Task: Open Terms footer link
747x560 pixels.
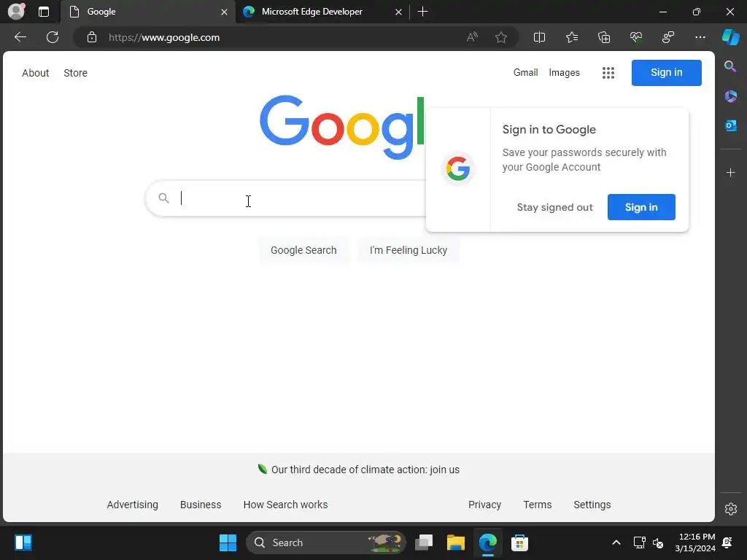Action: point(538,505)
